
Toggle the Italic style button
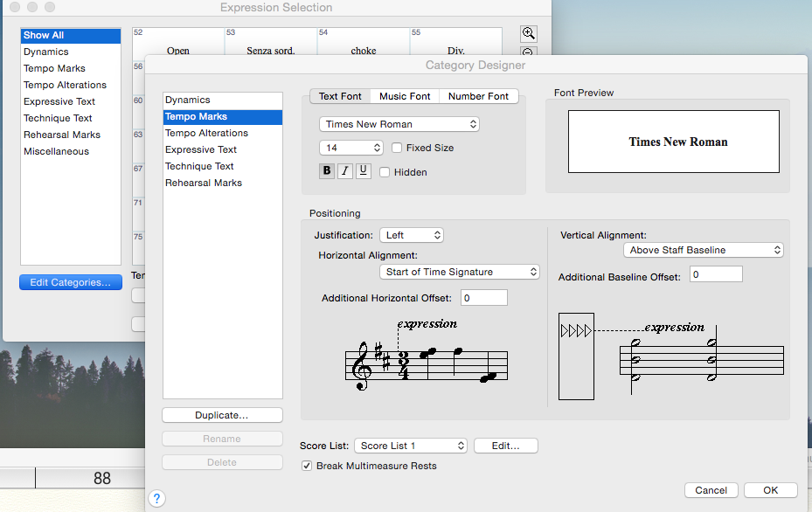pyautogui.click(x=345, y=171)
